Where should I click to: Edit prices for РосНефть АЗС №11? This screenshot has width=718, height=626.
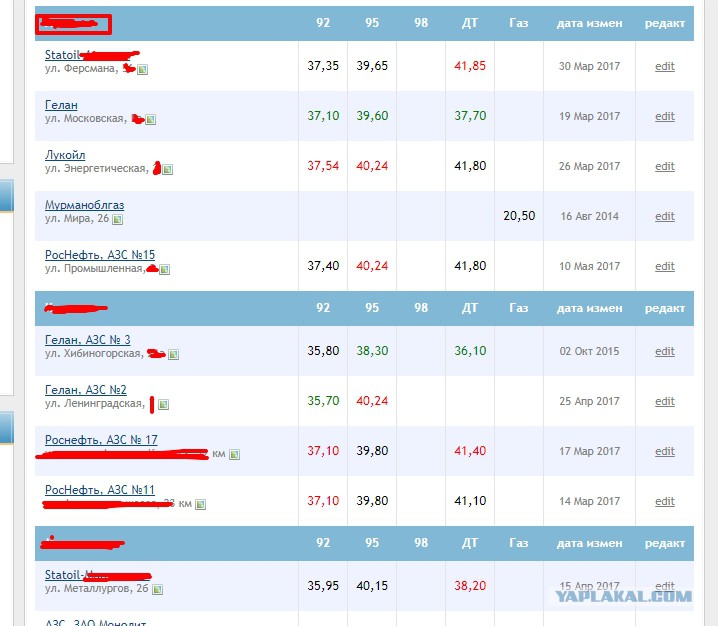664,501
